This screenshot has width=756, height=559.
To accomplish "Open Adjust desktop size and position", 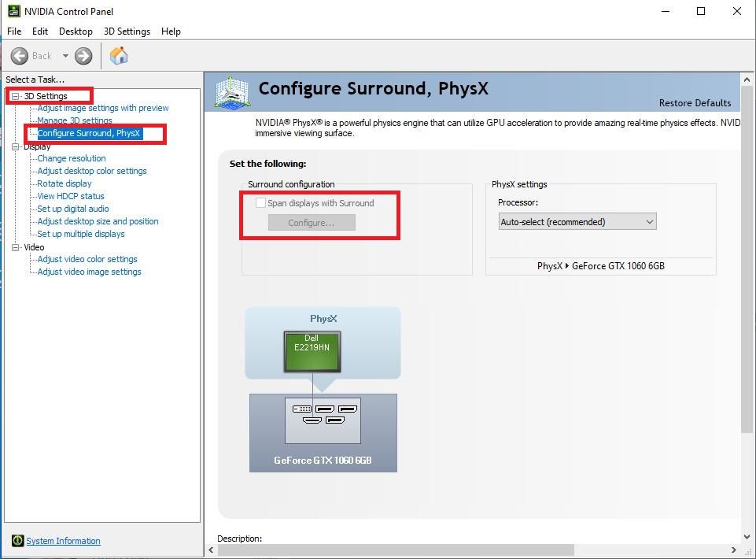I will (x=98, y=221).
